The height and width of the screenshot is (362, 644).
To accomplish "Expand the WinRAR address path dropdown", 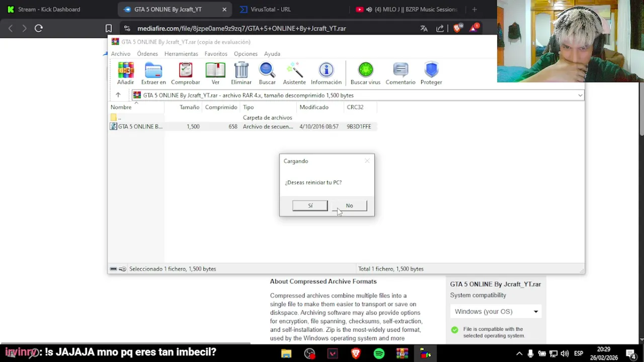I will pyautogui.click(x=580, y=95).
